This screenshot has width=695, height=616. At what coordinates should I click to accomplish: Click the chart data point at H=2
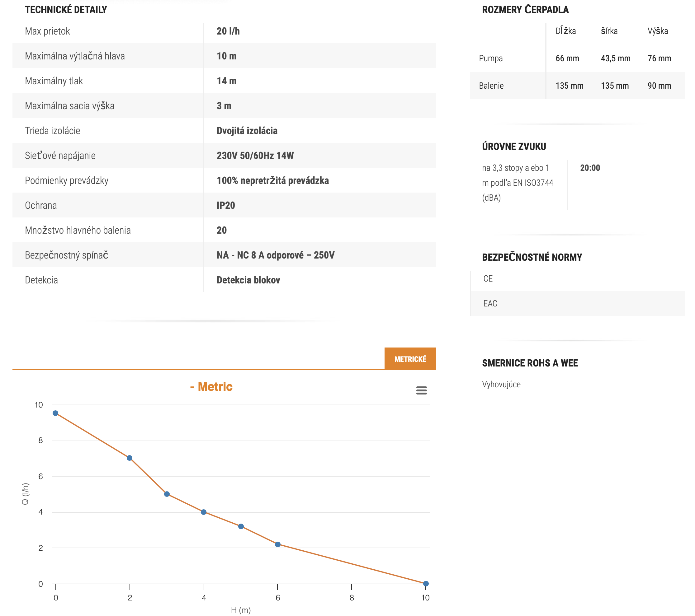point(130,458)
